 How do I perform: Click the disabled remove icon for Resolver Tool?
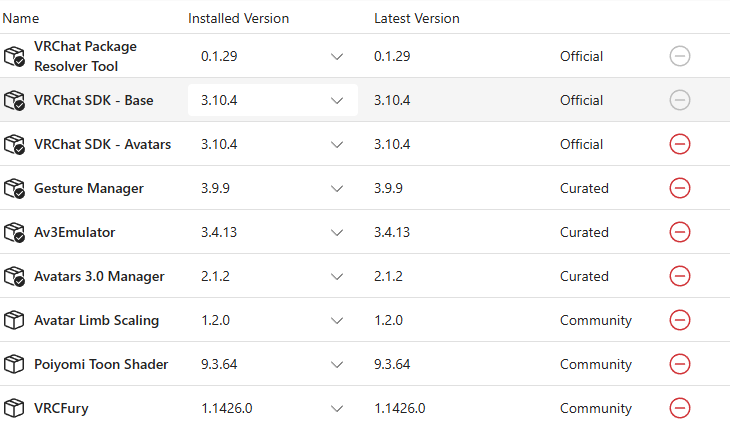[680, 56]
